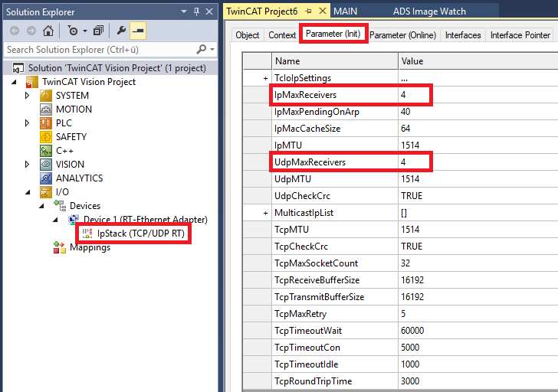The height and width of the screenshot is (392, 558).
Task: Pin the TwinCAT Project6 tab
Action: (x=308, y=11)
